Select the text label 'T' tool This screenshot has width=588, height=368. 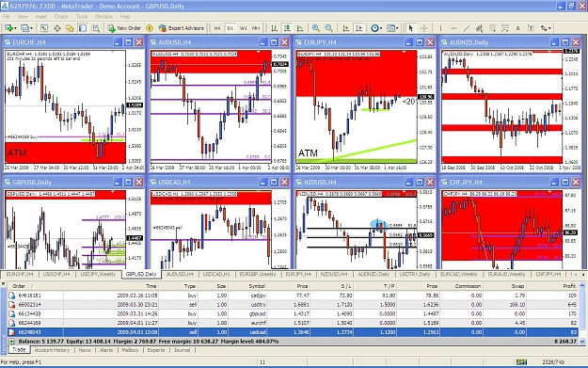[x=531, y=28]
